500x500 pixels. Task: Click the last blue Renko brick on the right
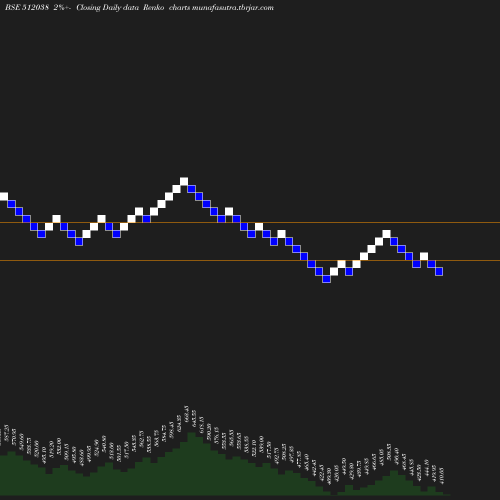(439, 272)
